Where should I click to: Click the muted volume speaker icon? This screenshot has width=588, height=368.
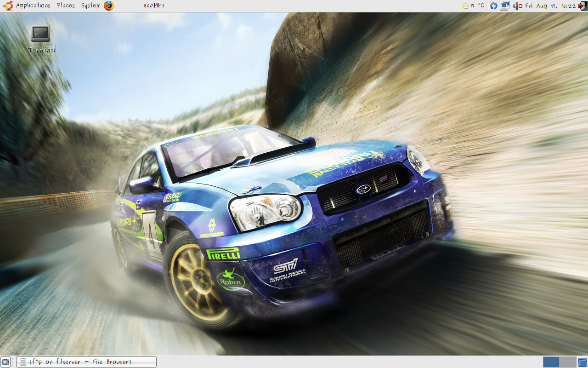pos(518,6)
